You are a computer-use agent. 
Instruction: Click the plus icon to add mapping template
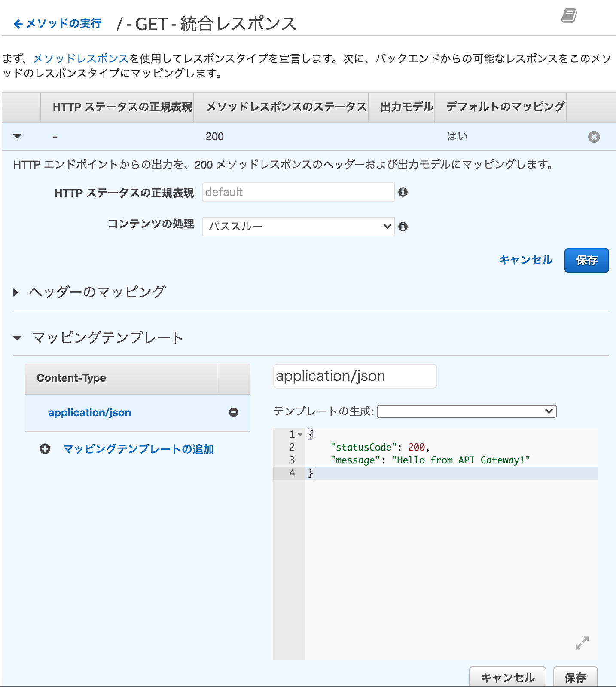(x=45, y=449)
